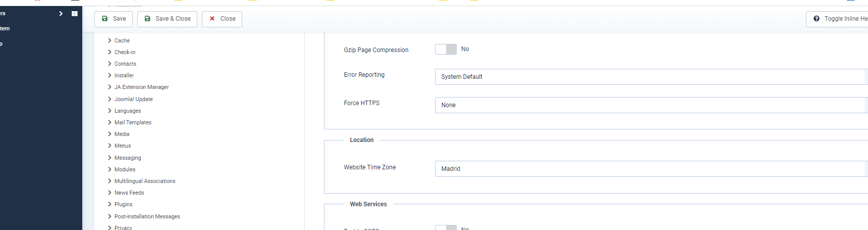This screenshot has height=230, width=868.
Task: Go to Joomla! Update component settings
Action: tap(133, 99)
